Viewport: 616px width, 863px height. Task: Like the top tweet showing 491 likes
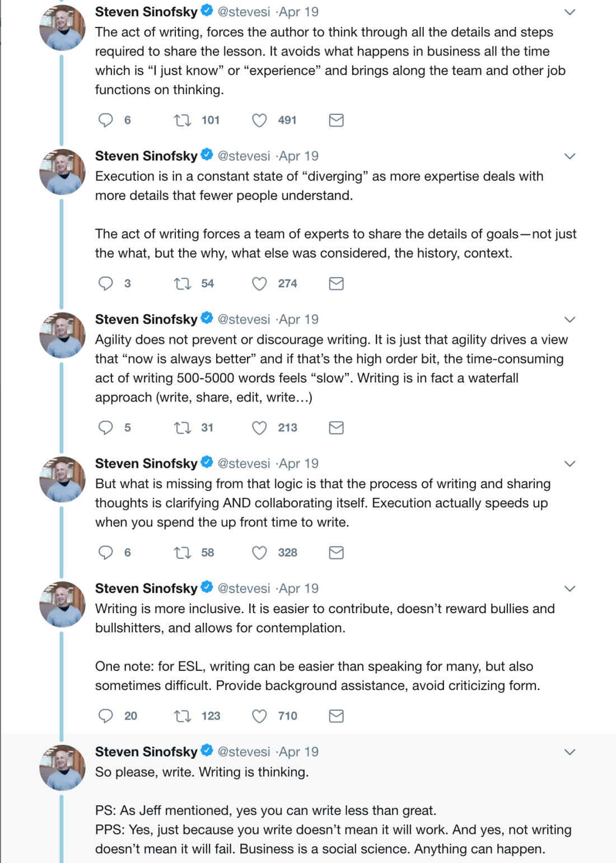(259, 120)
